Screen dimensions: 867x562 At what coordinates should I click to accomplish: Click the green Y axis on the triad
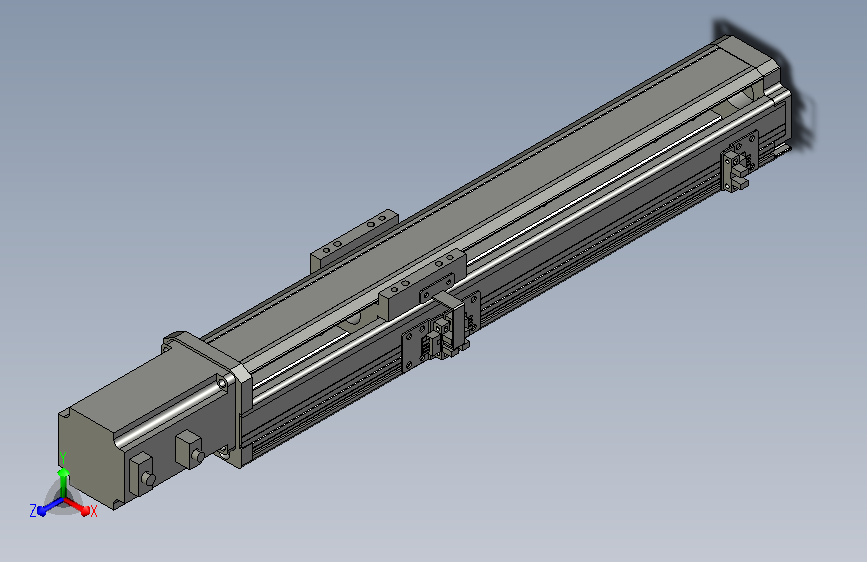(x=63, y=484)
